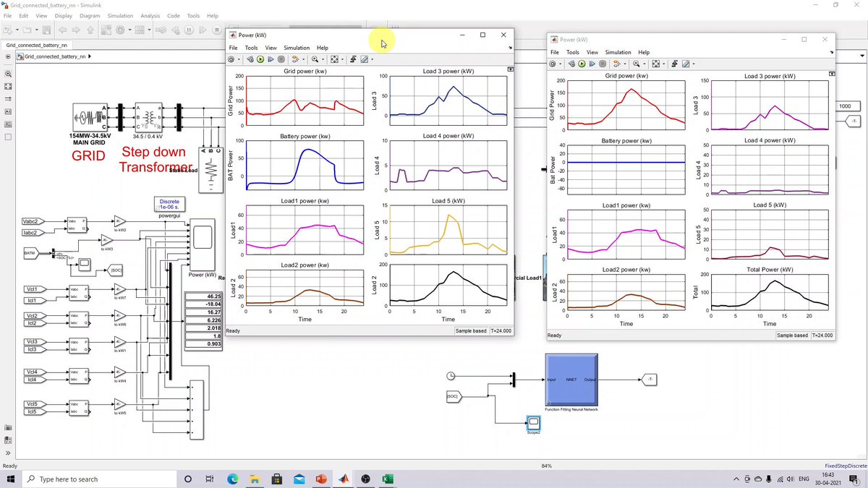Open the Simulation menu of the Power scope

[296, 47]
